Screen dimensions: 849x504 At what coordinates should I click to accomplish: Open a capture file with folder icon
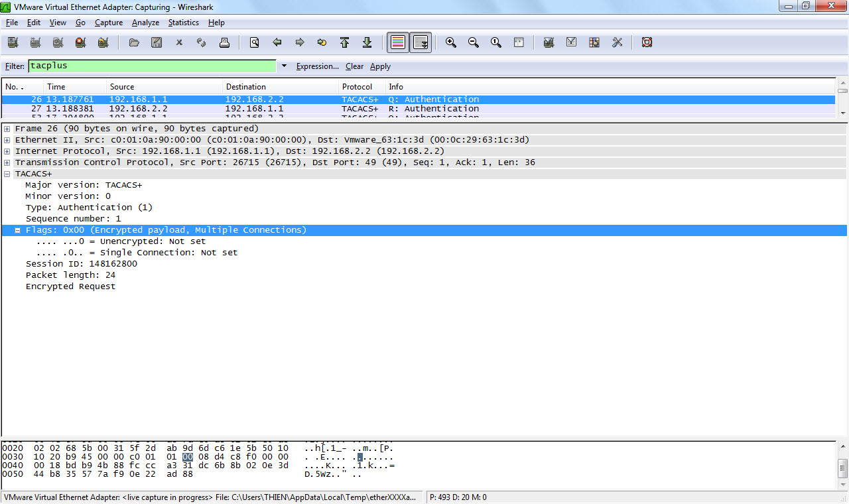click(x=134, y=42)
